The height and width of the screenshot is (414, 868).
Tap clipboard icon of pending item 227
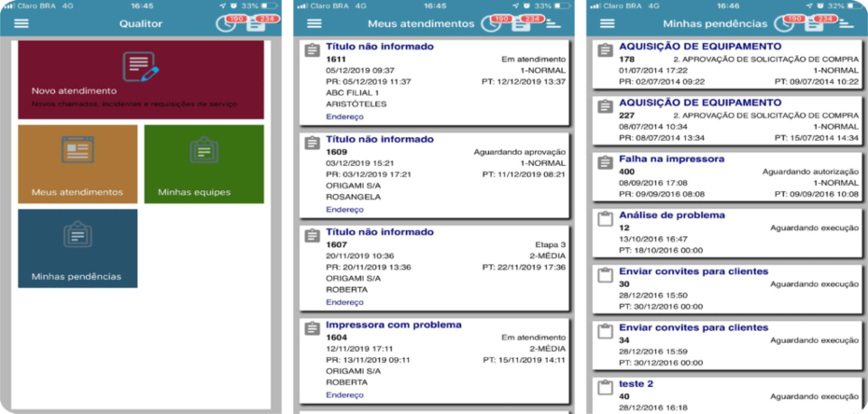(606, 106)
